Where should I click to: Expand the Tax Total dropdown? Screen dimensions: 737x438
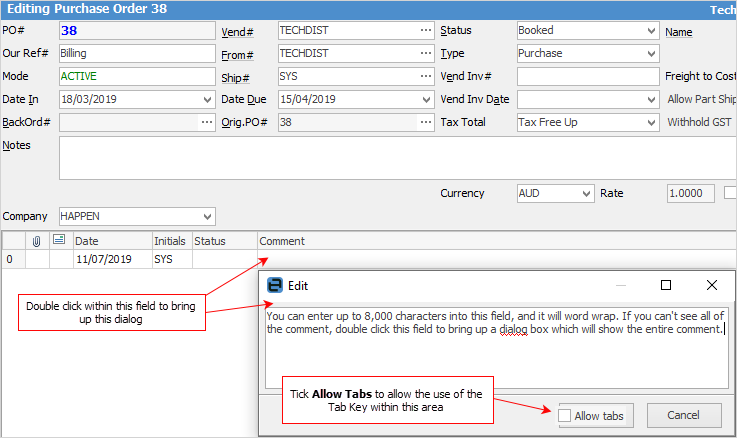(x=651, y=122)
